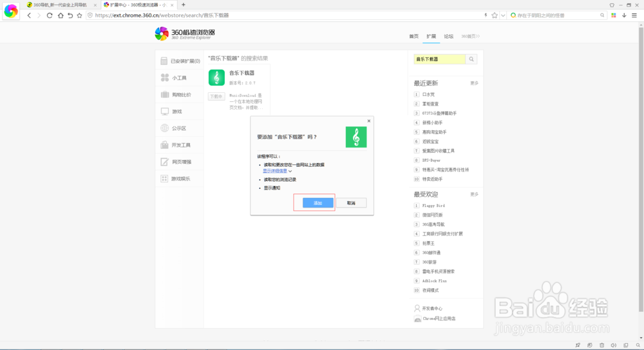Viewport: 644px width, 350px height.
Task: Open the 论坛 nav tab
Action: [448, 36]
